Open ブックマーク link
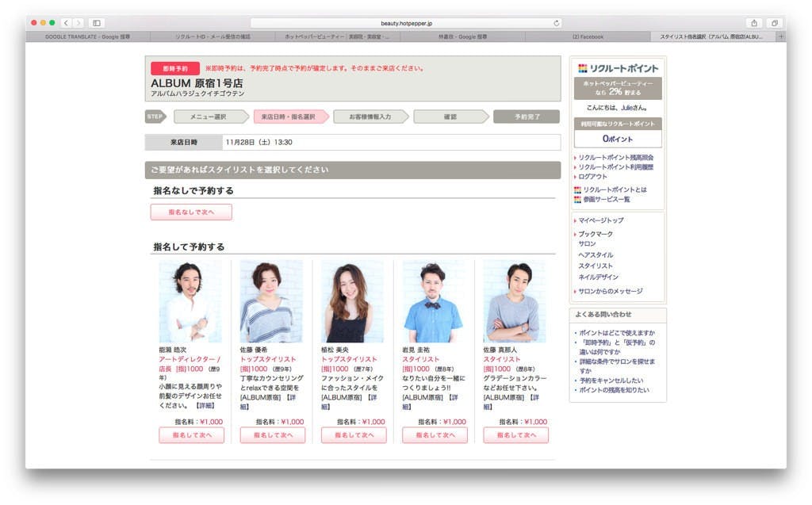Image resolution: width=812 pixels, height=505 pixels. pyautogui.click(x=596, y=234)
